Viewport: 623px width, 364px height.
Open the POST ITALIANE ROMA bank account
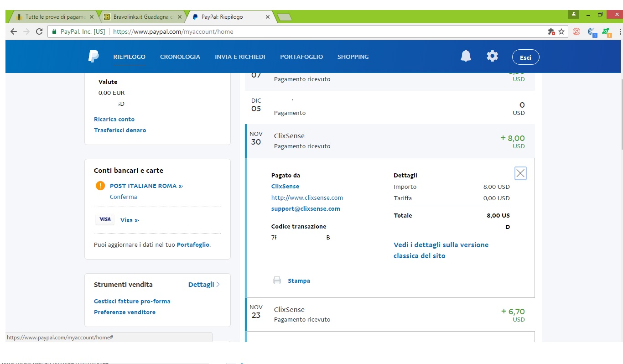tap(146, 186)
